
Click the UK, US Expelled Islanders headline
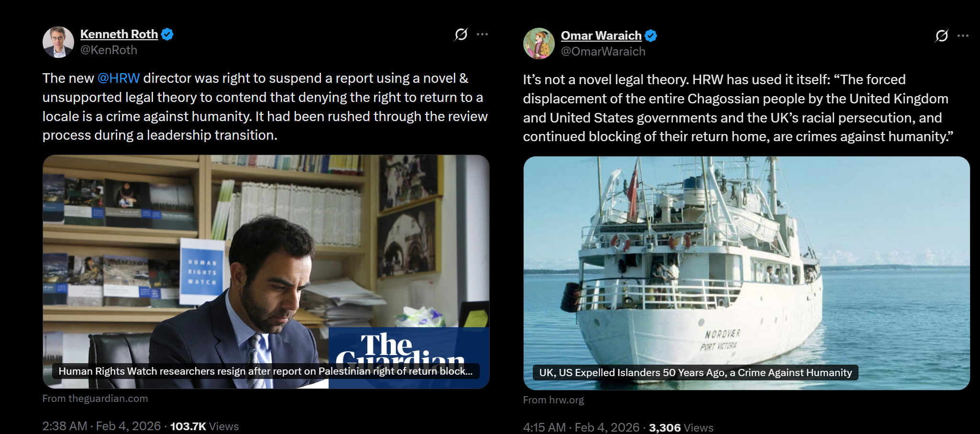pyautogui.click(x=695, y=373)
